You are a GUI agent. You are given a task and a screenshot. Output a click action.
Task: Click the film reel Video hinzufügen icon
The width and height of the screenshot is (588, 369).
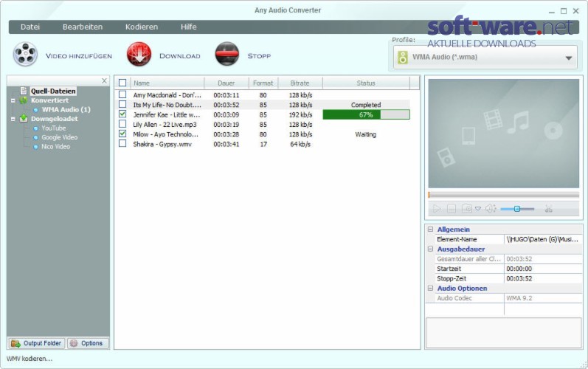25,55
